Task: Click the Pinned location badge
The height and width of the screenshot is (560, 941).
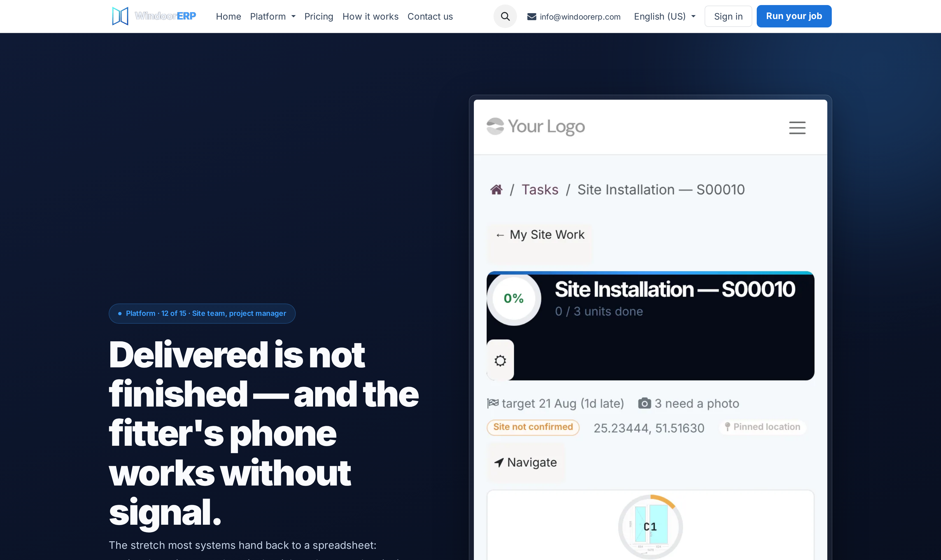Action: pyautogui.click(x=763, y=427)
